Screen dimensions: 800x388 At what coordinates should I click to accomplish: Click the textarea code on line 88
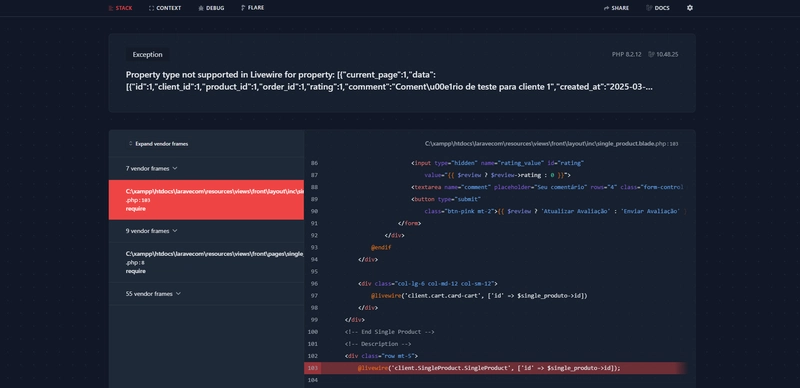point(547,187)
